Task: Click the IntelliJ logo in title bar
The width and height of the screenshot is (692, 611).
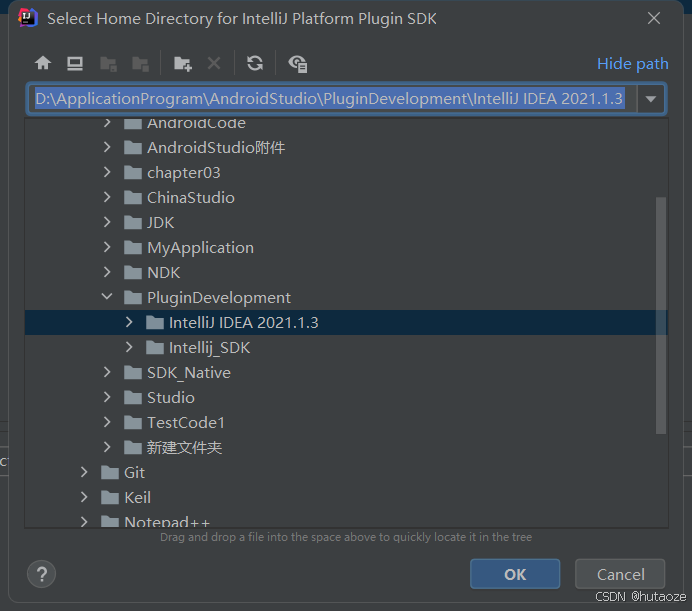Action: 27,19
